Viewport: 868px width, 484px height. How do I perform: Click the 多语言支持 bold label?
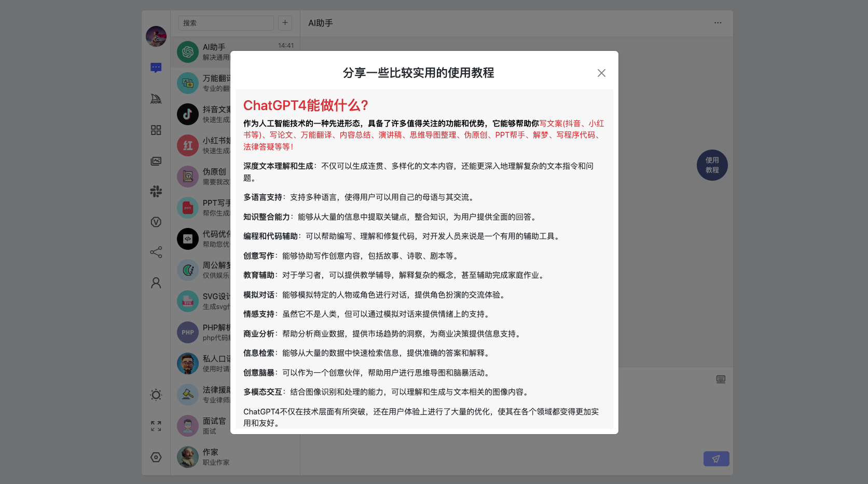click(x=263, y=197)
